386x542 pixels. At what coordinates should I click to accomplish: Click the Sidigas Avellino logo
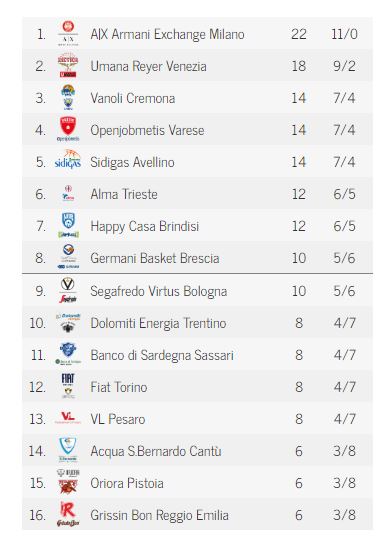[68, 161]
